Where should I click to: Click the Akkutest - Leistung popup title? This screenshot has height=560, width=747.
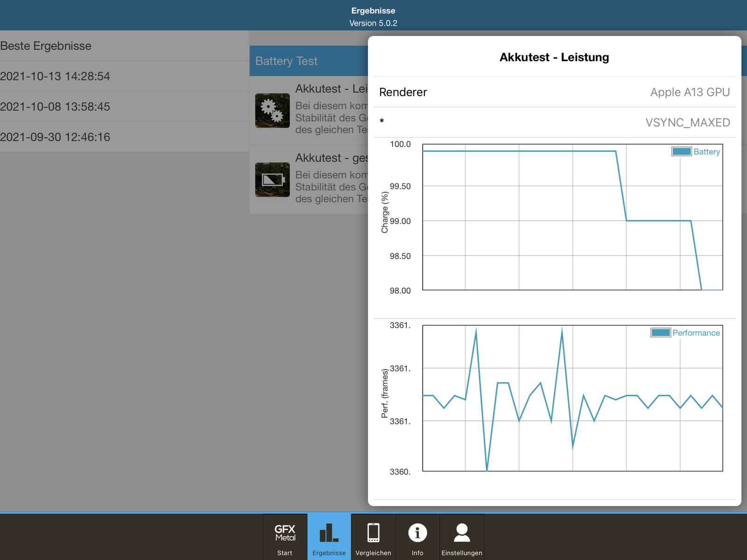tap(554, 57)
